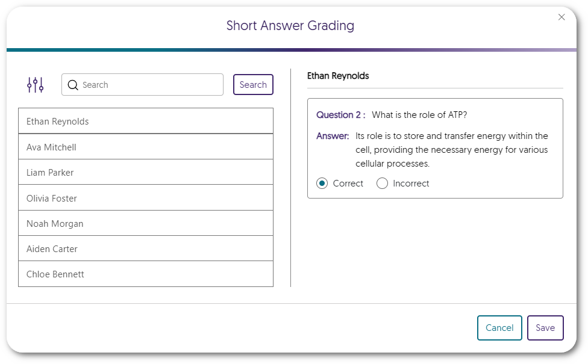Choose Olivia Foster in the list
Screen dimensions: 588x364
coord(146,199)
